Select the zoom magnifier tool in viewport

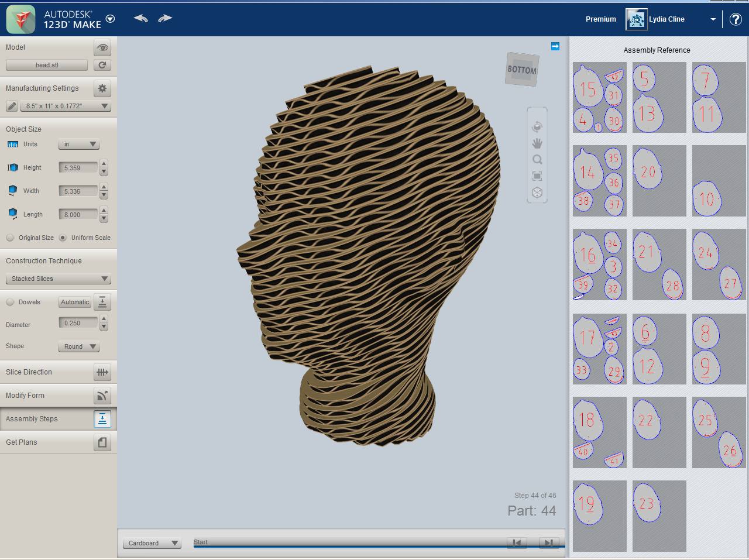[x=537, y=160]
